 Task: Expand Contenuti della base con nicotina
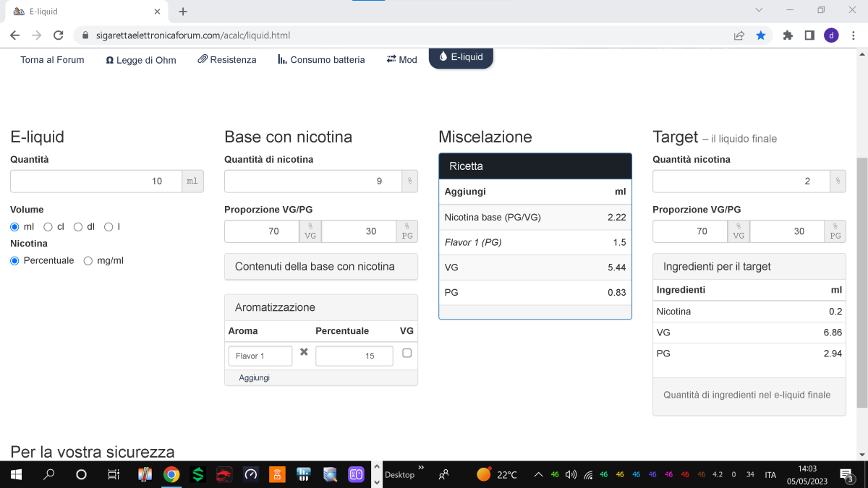(x=321, y=267)
